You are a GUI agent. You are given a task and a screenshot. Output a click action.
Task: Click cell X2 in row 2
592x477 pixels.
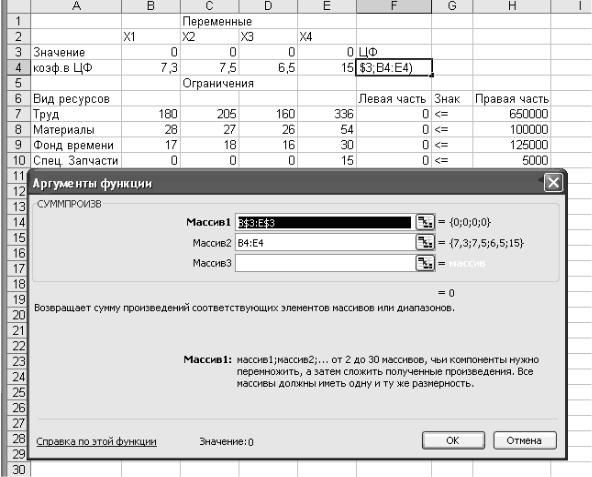click(210, 37)
